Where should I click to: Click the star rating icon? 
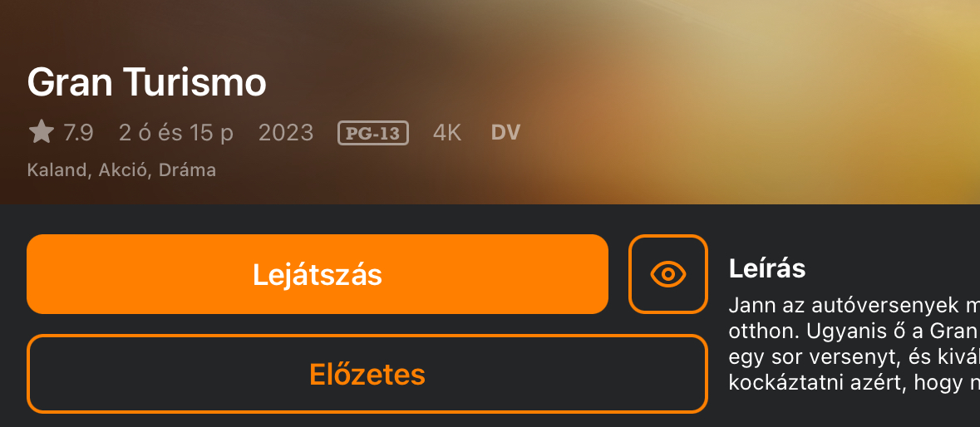42,132
